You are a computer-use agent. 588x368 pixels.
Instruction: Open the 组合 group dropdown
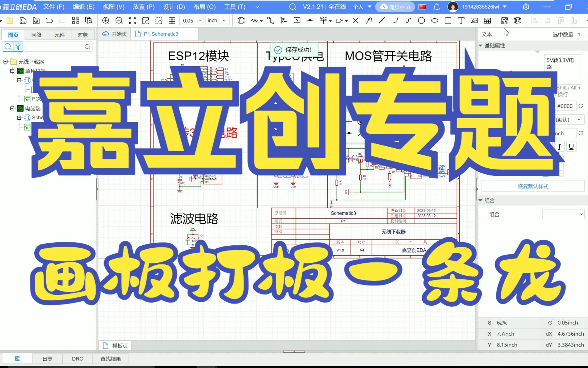click(x=563, y=214)
